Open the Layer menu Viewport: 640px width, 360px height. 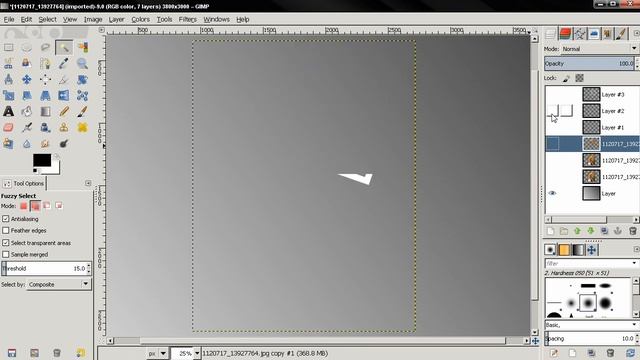116,19
